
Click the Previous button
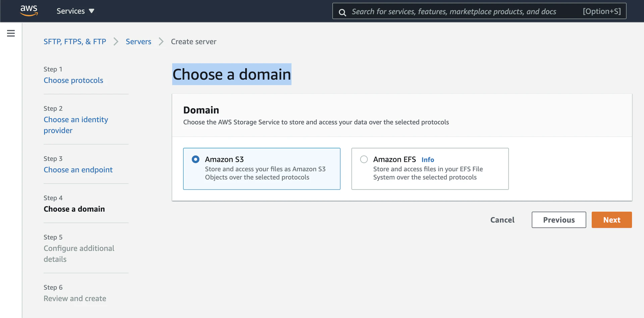point(559,220)
